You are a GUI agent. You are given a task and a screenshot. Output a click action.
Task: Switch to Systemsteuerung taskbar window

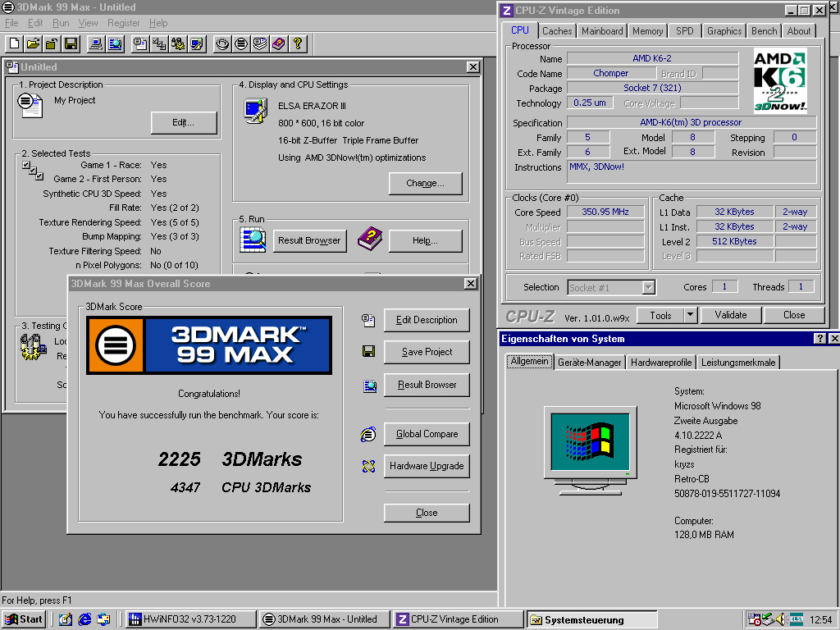pyautogui.click(x=592, y=619)
